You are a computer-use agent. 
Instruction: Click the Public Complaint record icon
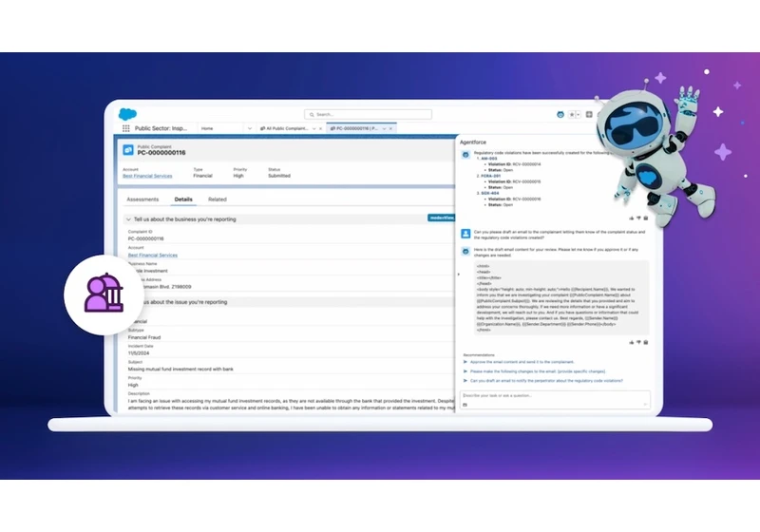point(128,150)
